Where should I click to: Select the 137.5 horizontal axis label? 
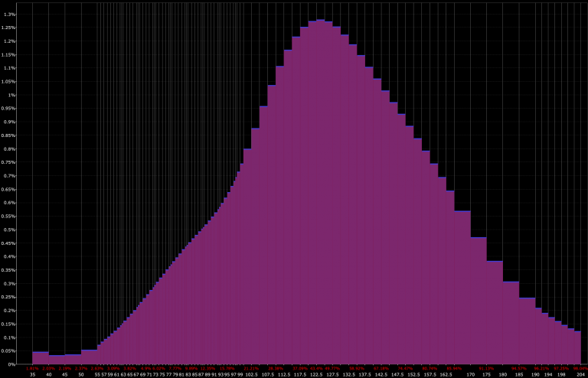(365, 375)
